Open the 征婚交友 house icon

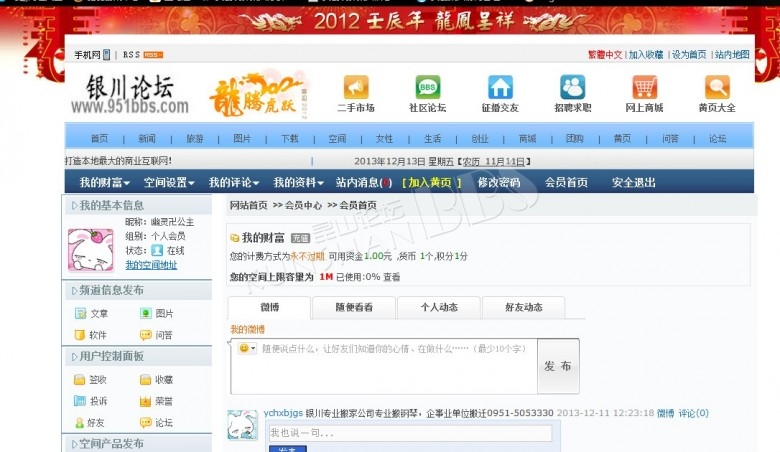pyautogui.click(x=500, y=87)
